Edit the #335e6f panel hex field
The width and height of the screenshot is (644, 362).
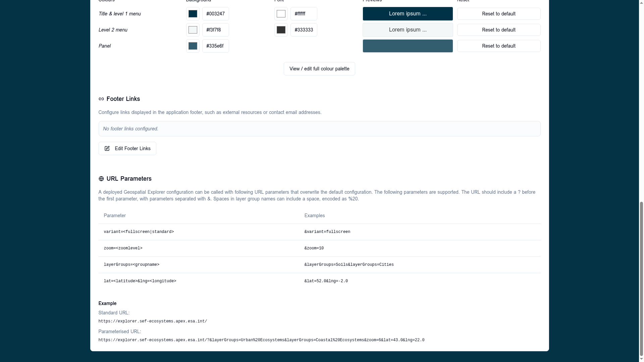[216, 46]
